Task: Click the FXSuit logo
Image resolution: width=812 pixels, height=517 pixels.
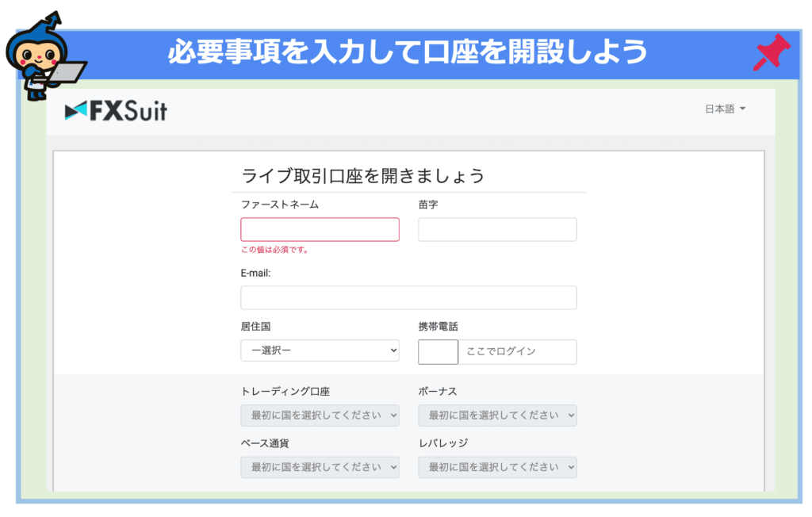Action: tap(116, 110)
